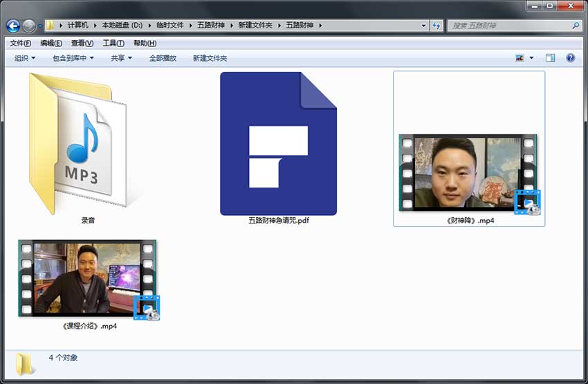Open help via the blue question mark icon
588x384 pixels.
pos(571,58)
